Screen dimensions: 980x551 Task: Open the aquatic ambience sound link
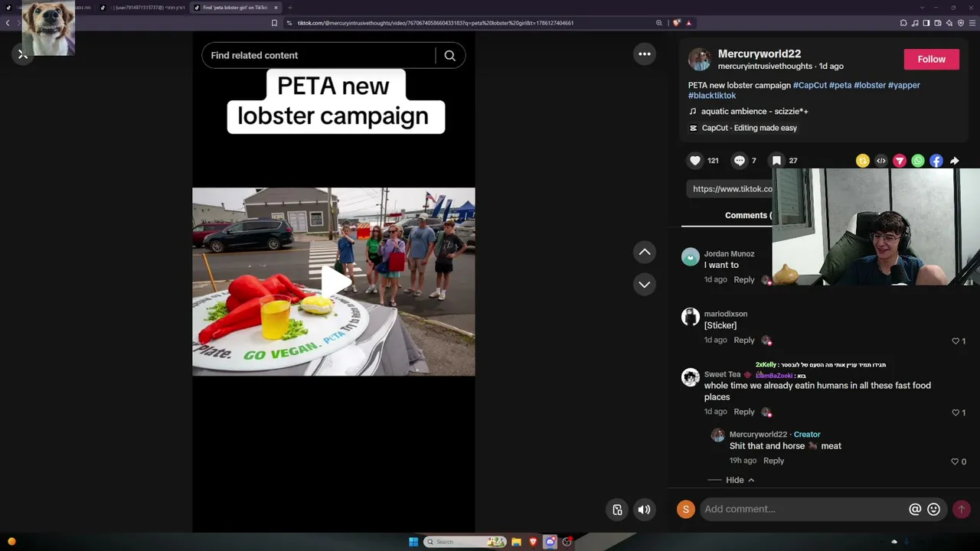click(755, 112)
